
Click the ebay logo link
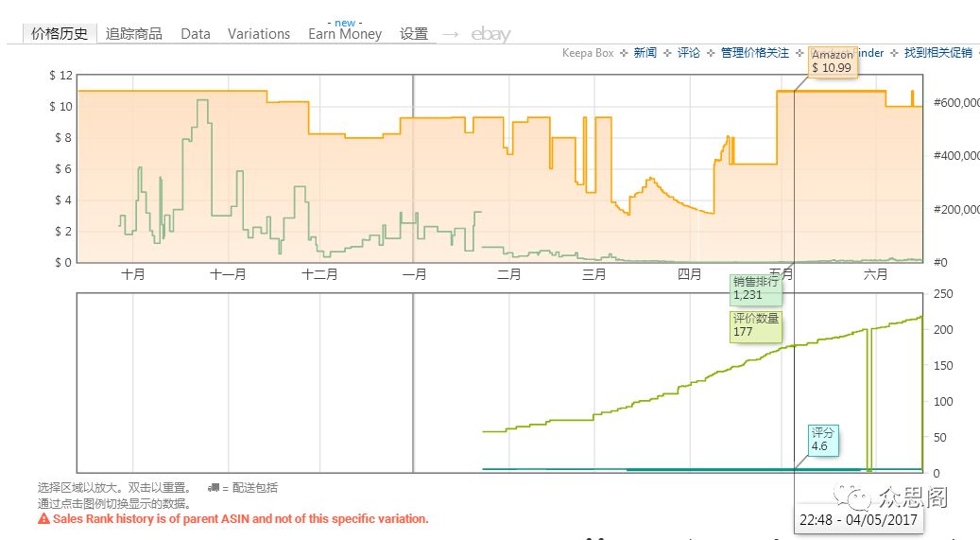click(490, 34)
